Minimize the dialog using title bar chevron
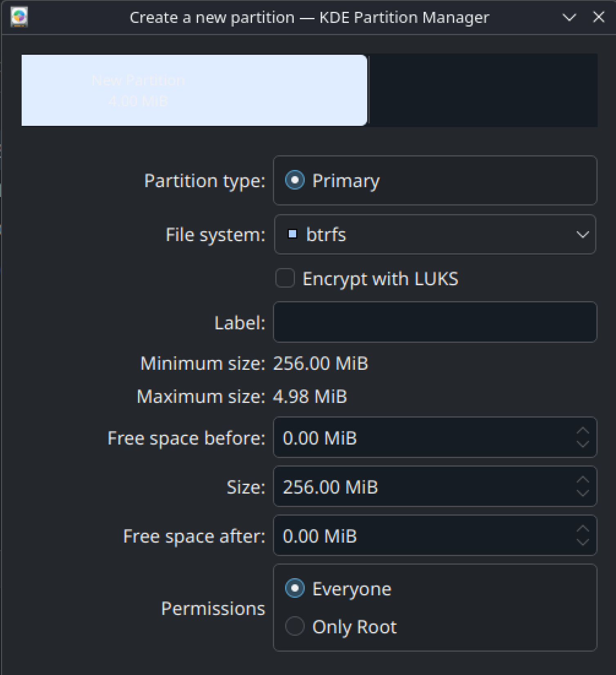The width and height of the screenshot is (616, 675). (569, 17)
